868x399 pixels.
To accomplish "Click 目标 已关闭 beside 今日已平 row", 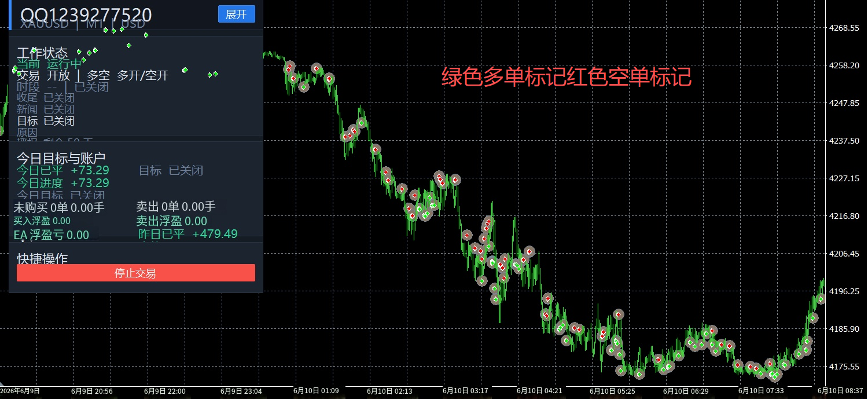I will point(171,170).
